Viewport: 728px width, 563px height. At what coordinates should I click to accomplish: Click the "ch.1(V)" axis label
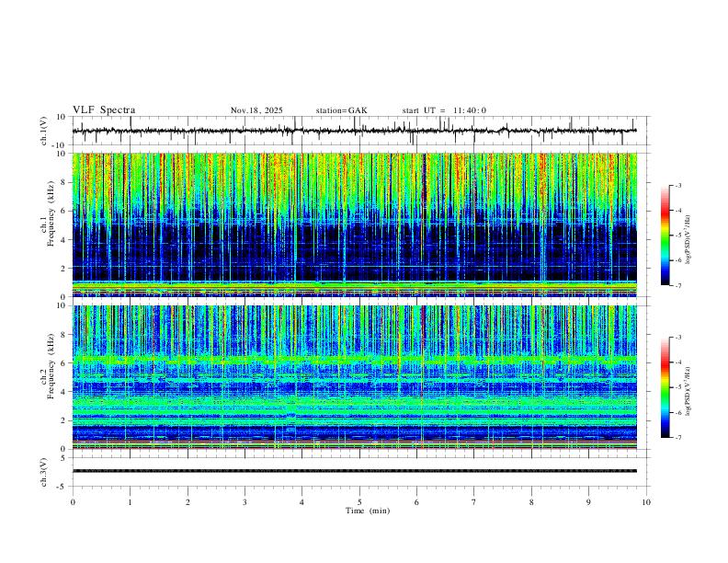pos(44,131)
